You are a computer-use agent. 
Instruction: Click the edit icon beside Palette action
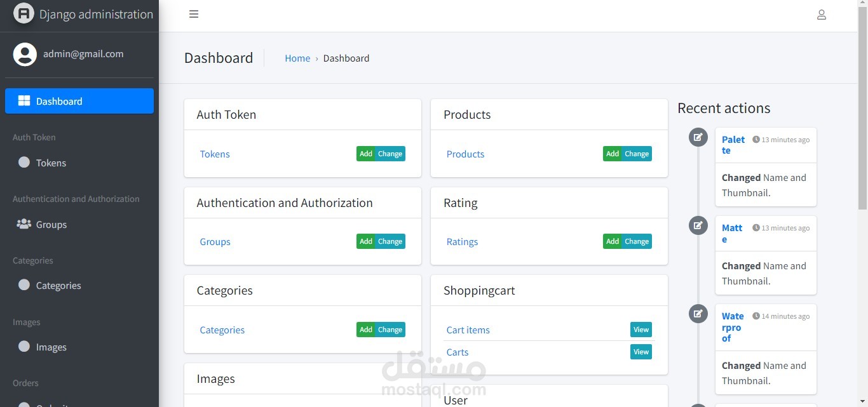click(698, 137)
